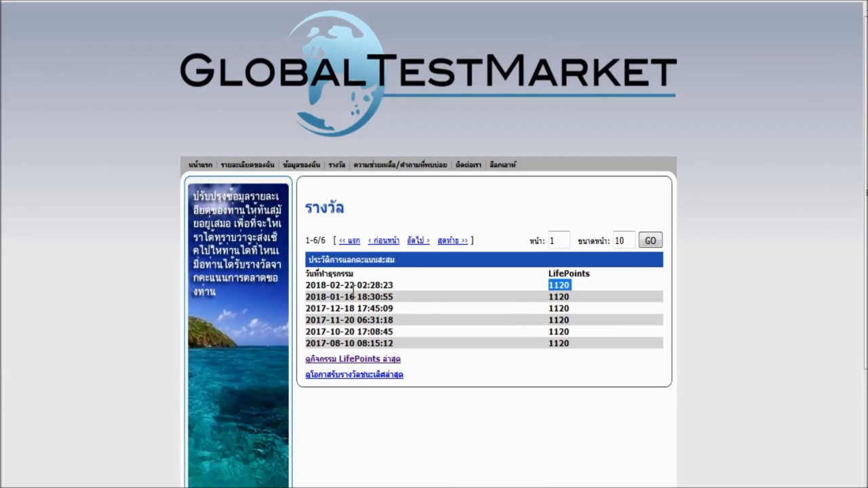The width and height of the screenshot is (868, 488).
Task: Open the รายละเอียดของฉัน menu item
Action: (248, 165)
